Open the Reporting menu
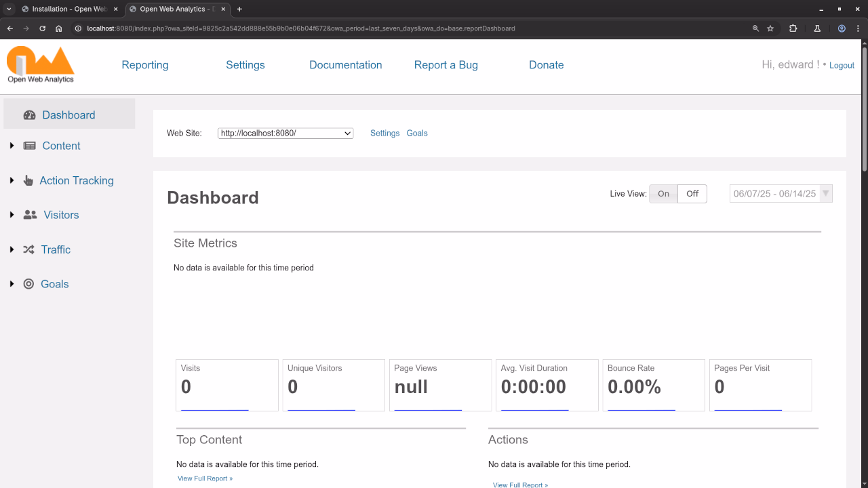This screenshot has height=488, width=868. tap(145, 65)
